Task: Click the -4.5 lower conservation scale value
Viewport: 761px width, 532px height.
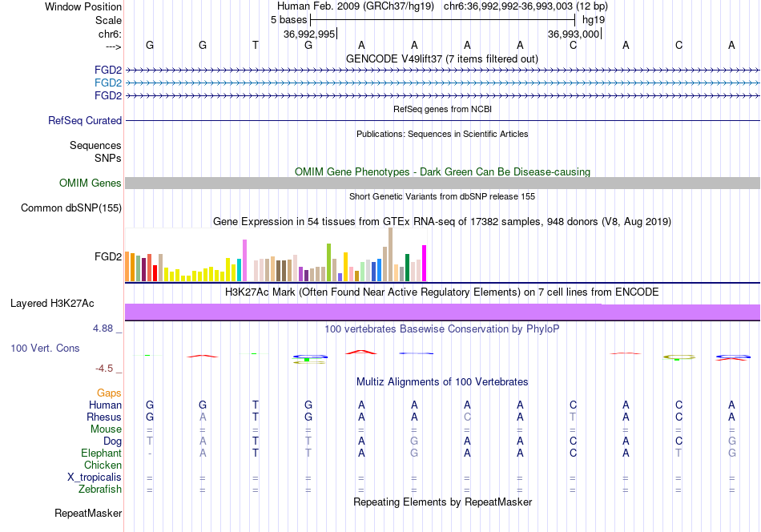Action: 104,369
